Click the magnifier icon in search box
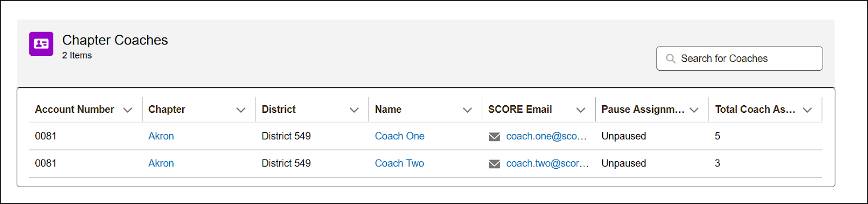The image size is (868, 204). (671, 59)
